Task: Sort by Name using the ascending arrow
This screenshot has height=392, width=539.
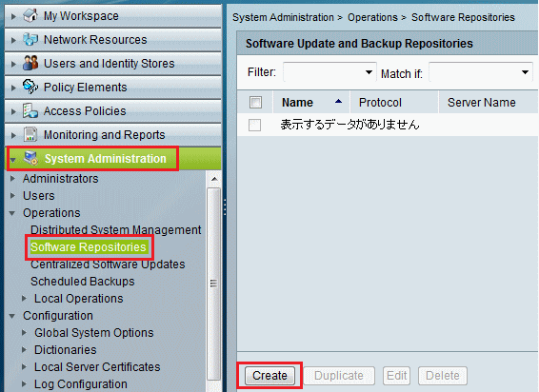Action: [338, 102]
